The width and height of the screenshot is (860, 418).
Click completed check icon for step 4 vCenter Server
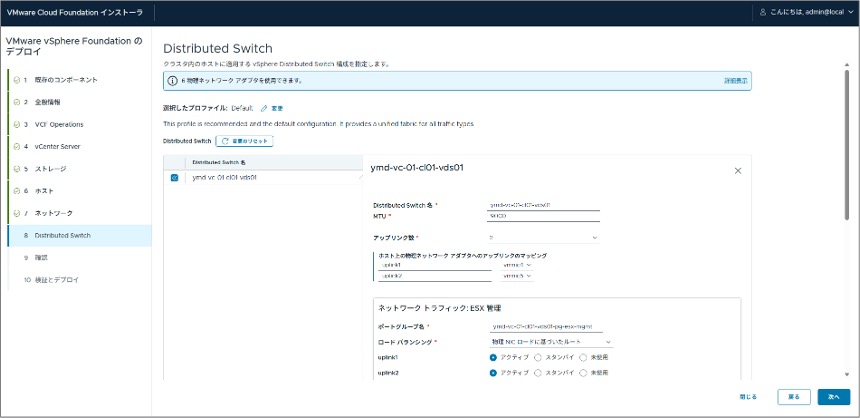tap(17, 146)
